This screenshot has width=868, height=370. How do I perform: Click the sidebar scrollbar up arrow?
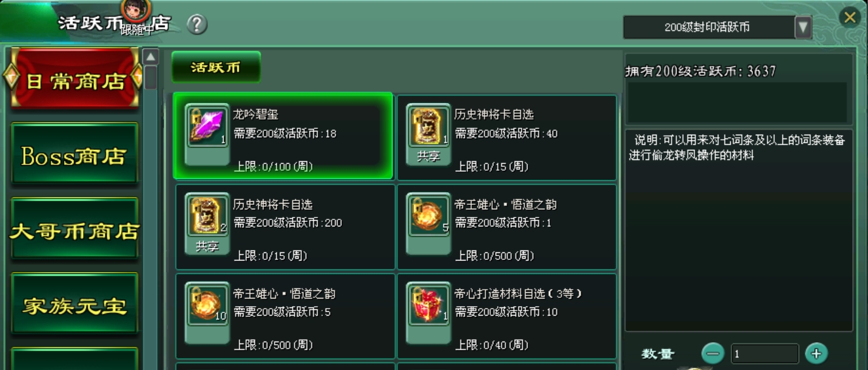click(151, 57)
